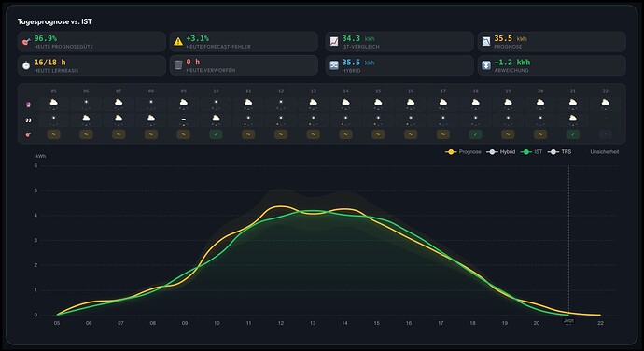Click the 34.3 kWh IST-Vergleich value
Screen dimensions: 644x351
tap(358, 38)
